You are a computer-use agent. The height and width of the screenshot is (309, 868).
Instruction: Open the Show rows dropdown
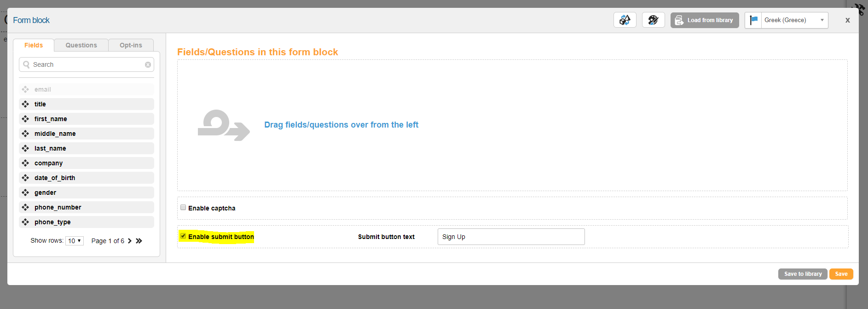coord(75,241)
